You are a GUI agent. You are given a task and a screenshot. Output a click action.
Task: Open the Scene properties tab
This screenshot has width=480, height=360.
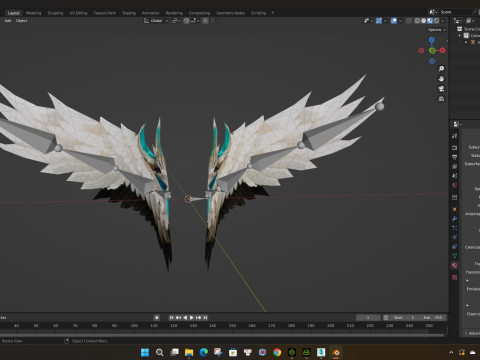tap(455, 176)
